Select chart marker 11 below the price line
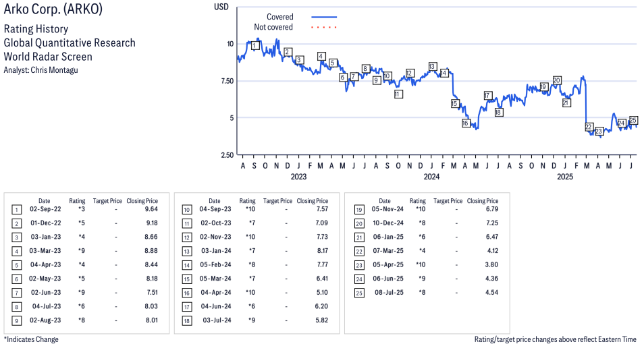The width and height of the screenshot is (644, 344). click(x=397, y=94)
